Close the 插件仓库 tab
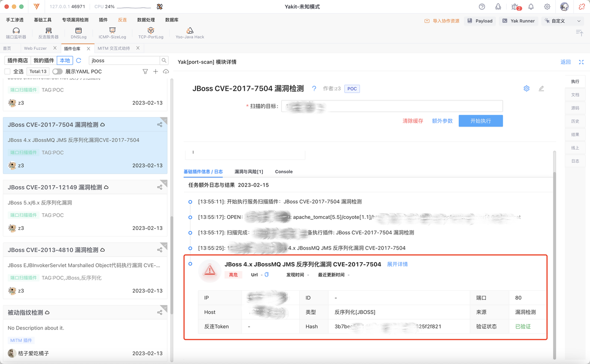This screenshot has width=590, height=364. (x=88, y=48)
